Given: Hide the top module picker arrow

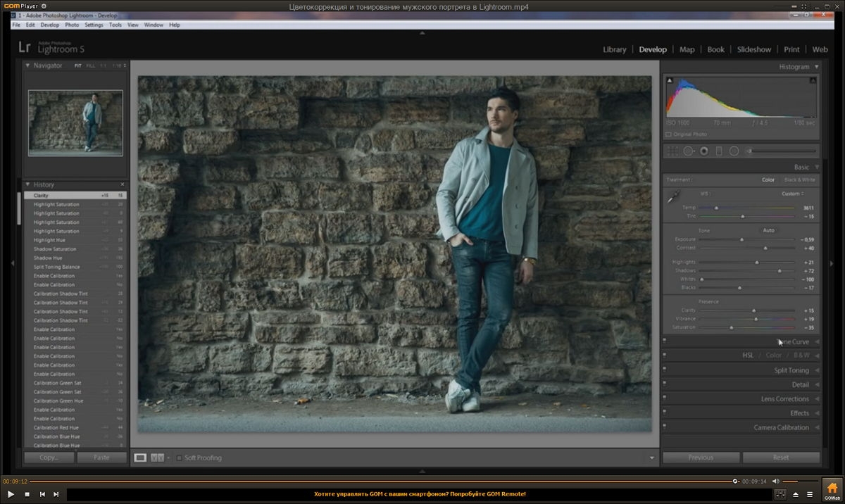Looking at the screenshot, I should click(x=423, y=32).
